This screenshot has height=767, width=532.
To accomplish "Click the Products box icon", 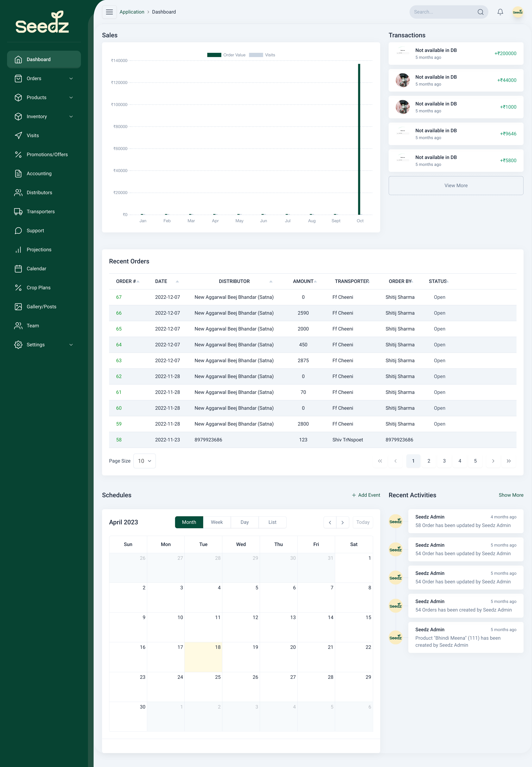I will (x=18, y=97).
